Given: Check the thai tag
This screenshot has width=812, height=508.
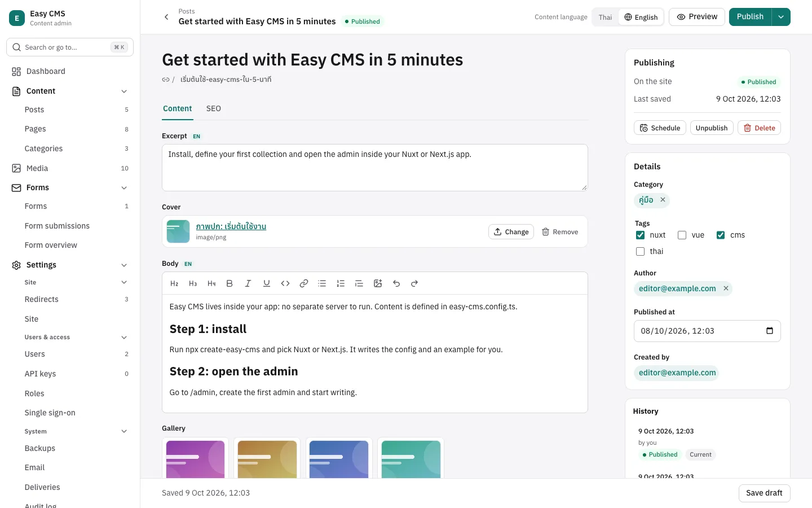Looking at the screenshot, I should (x=640, y=251).
